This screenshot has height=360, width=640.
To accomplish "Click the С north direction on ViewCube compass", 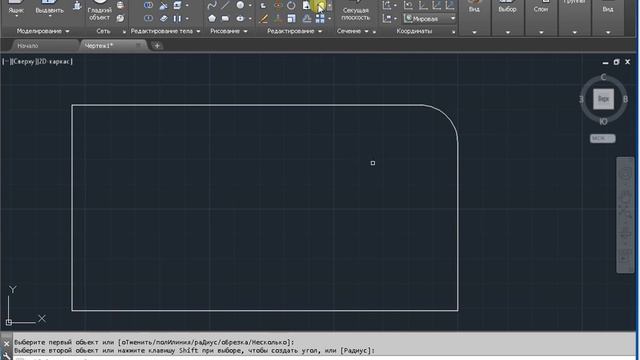I will coord(603,77).
